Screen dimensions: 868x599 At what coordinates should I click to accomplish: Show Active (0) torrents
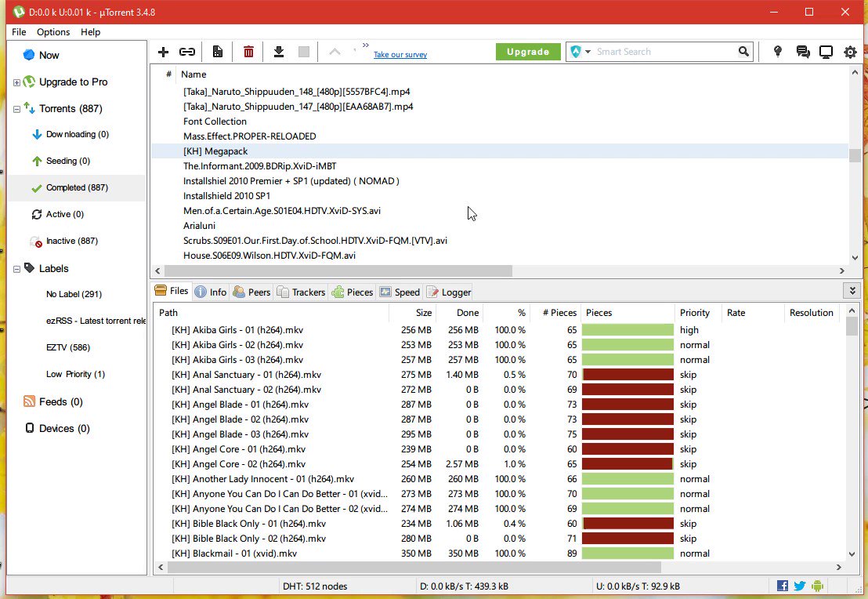pyautogui.click(x=65, y=214)
